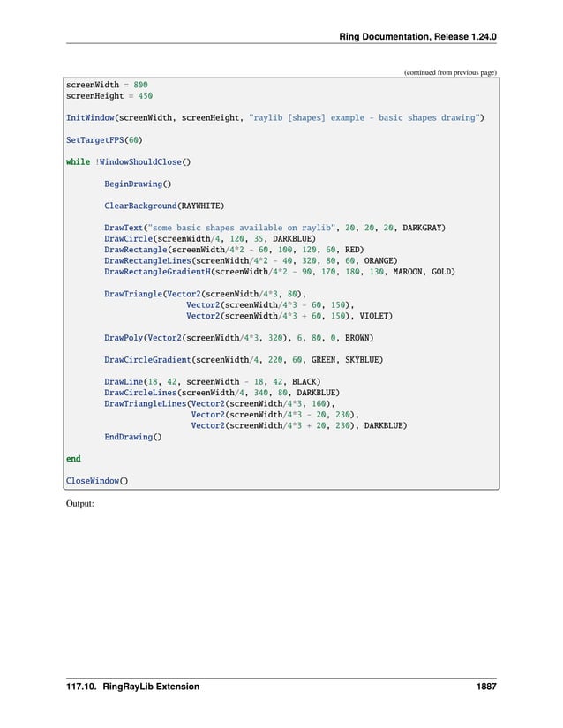Click the Vector2 line with '- 20, 230'
This screenshot has height=728, width=563.
[x=274, y=415]
